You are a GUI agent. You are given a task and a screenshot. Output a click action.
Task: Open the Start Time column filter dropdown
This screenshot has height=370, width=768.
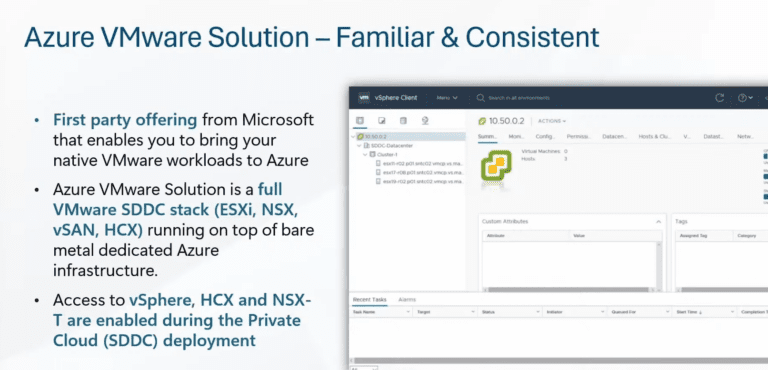(x=732, y=312)
